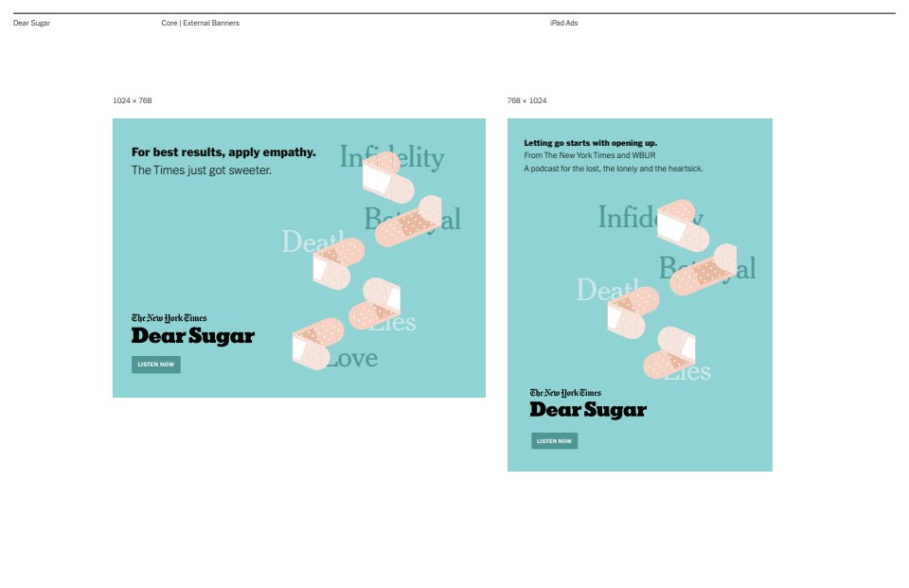Click the word 'Death' in the 768 × 1024 banner
The width and height of the screenshot is (909, 588).
pos(608,290)
